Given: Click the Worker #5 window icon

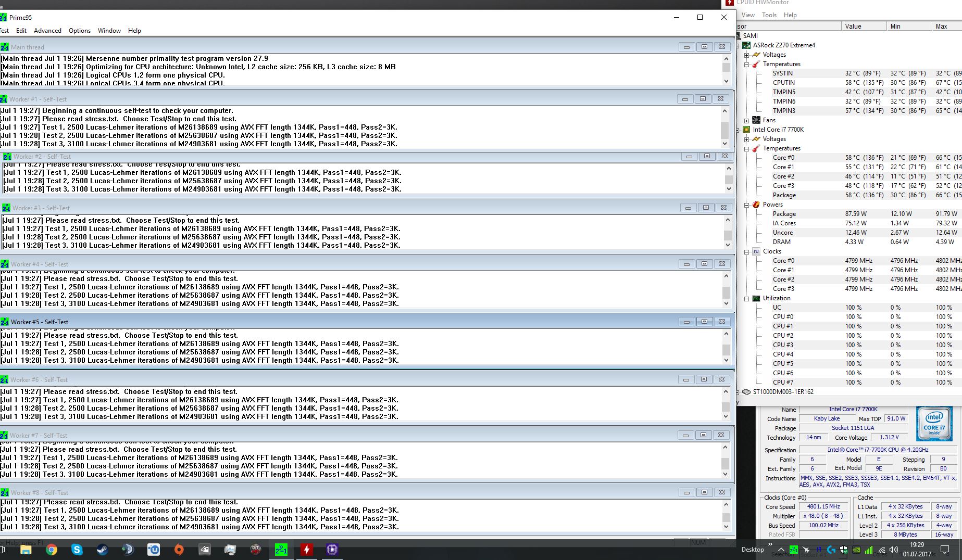Looking at the screenshot, I should 5,322.
